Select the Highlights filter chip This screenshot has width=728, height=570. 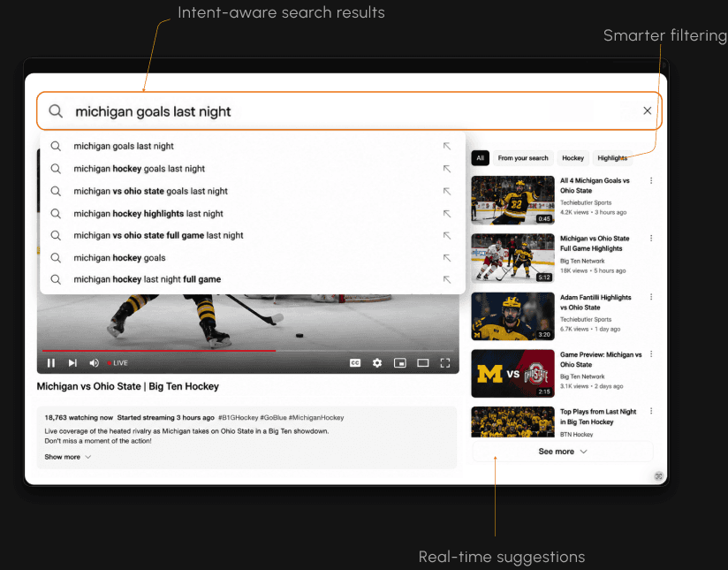click(612, 158)
